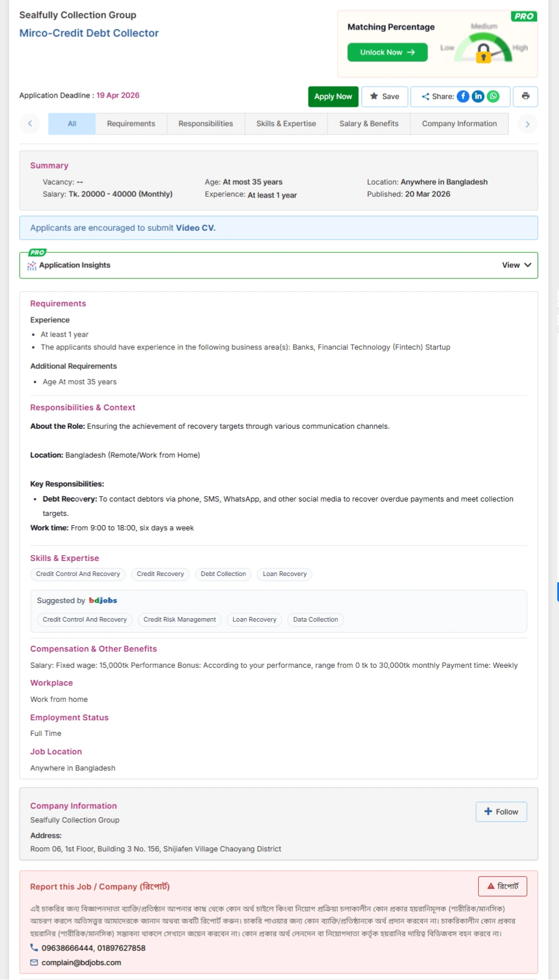Click the envelope icon by complain email
Image resolution: width=559 pixels, height=980 pixels.
click(x=34, y=963)
